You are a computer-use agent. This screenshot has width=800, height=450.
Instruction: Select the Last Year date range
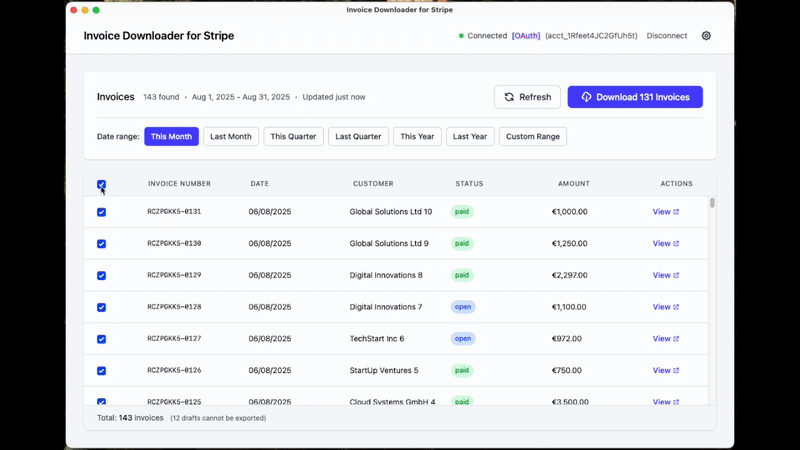[470, 136]
